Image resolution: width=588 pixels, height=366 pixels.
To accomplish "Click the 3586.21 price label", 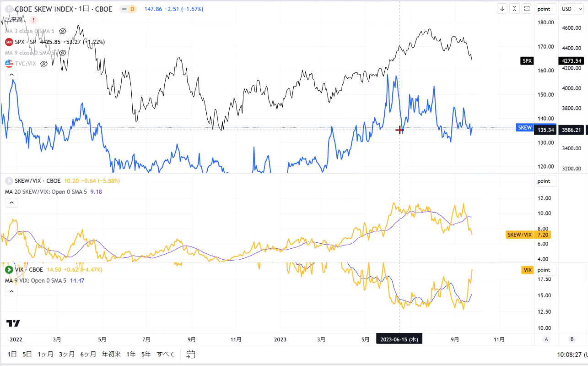I will coord(571,130).
